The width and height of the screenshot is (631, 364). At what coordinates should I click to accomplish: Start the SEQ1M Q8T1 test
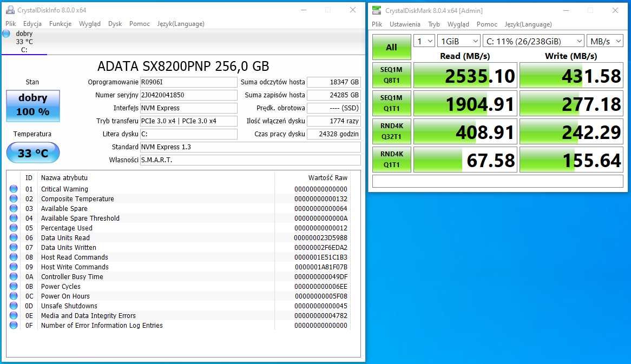[392, 75]
